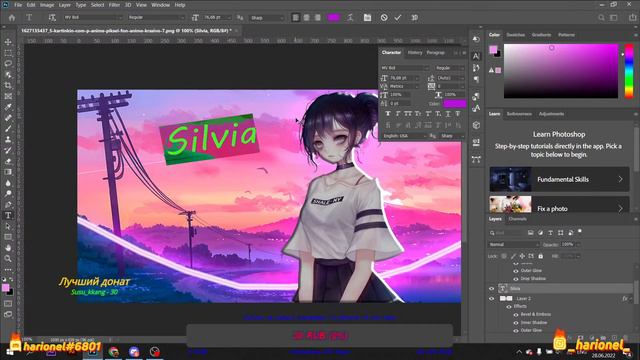Open anti-aliasing Sharp dropdown in options bar
The height and width of the screenshot is (360, 640).
click(267, 18)
